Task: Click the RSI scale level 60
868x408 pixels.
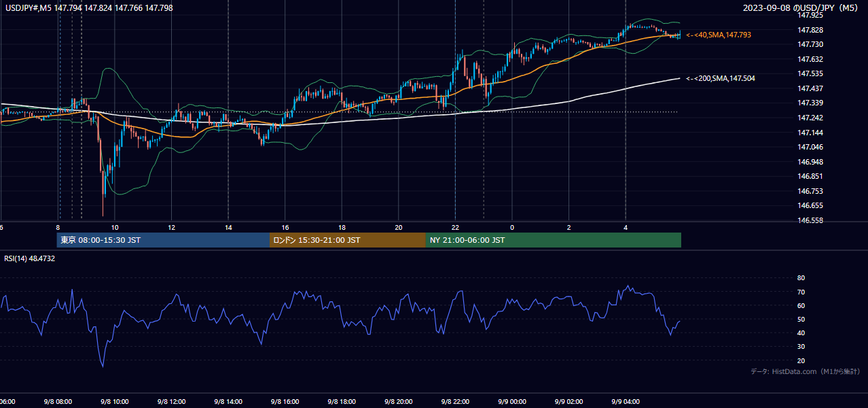Action: click(x=801, y=305)
